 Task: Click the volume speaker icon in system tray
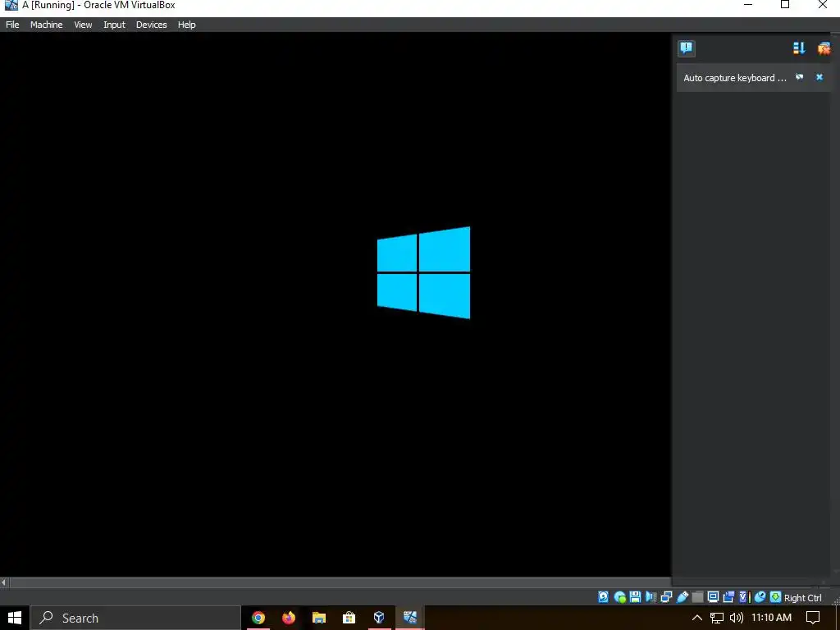(x=737, y=618)
